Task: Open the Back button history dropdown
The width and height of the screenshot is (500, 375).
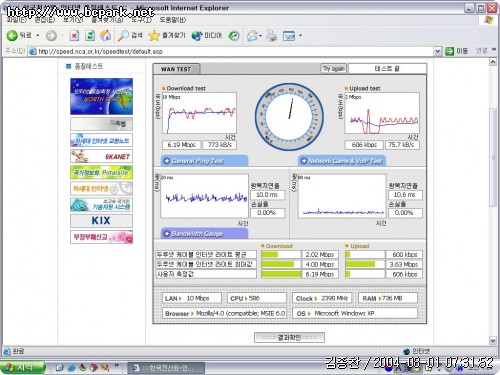Action: (38, 36)
